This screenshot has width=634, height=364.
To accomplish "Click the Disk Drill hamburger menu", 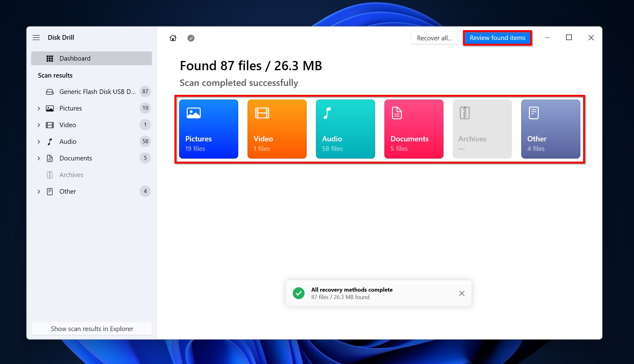I will pos(37,37).
